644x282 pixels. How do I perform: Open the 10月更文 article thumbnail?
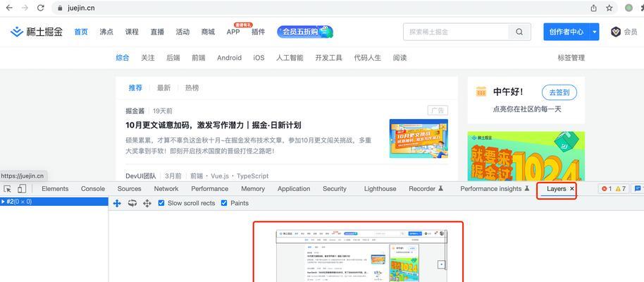pyautogui.click(x=419, y=139)
